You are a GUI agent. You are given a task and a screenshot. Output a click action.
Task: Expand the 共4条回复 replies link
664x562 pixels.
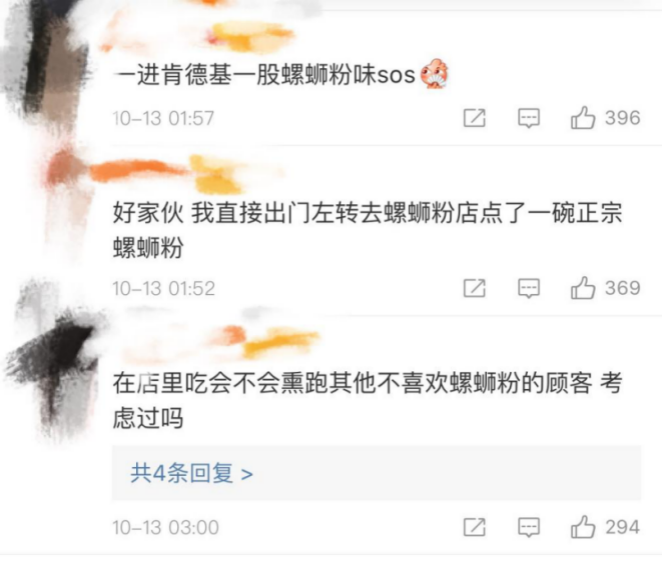pyautogui.click(x=192, y=473)
